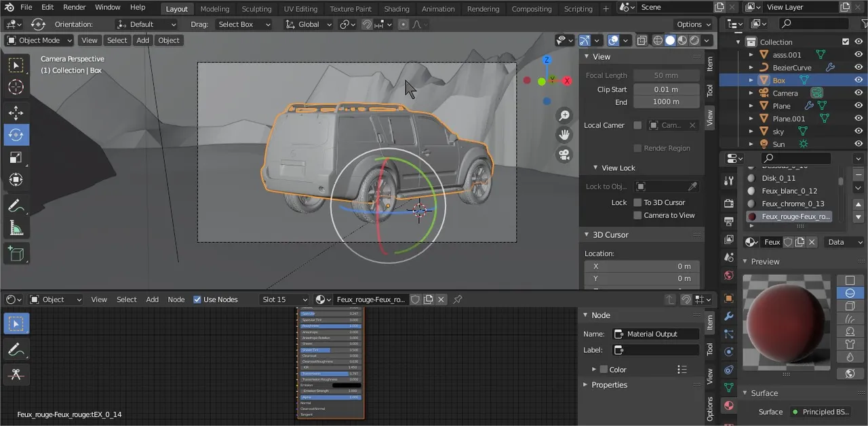This screenshot has height=426, width=868.
Task: Choose flat plane material preview shape
Action: [x=850, y=280]
